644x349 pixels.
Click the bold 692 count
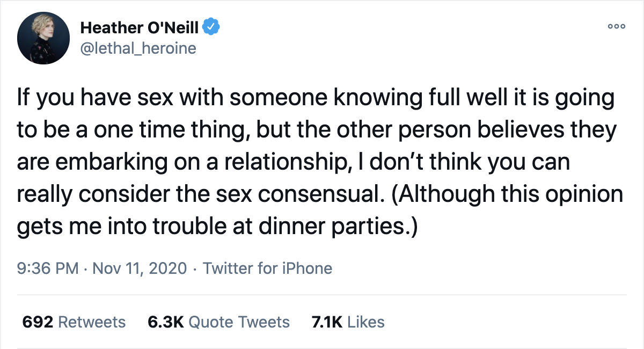[x=37, y=322]
